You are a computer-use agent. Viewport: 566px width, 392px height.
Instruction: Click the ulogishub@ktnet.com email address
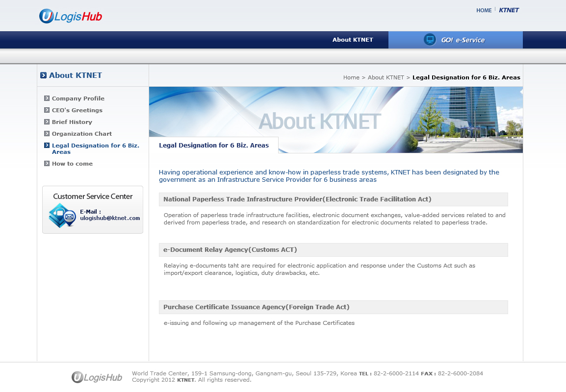pos(110,218)
